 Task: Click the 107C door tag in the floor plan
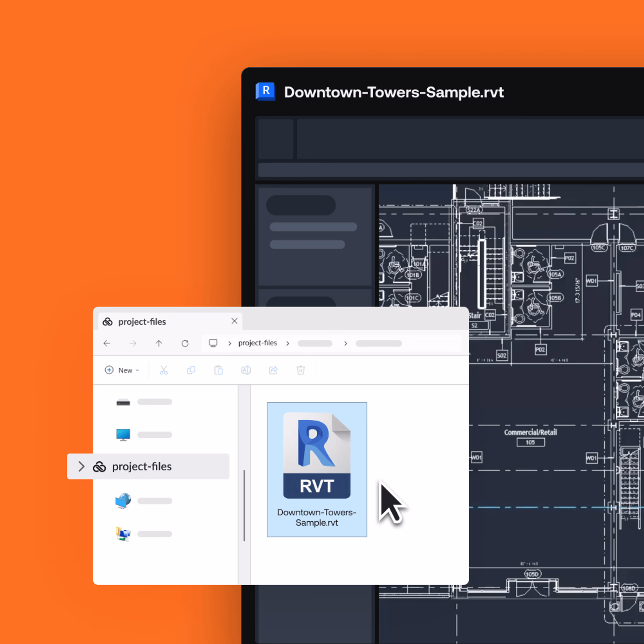(627, 248)
